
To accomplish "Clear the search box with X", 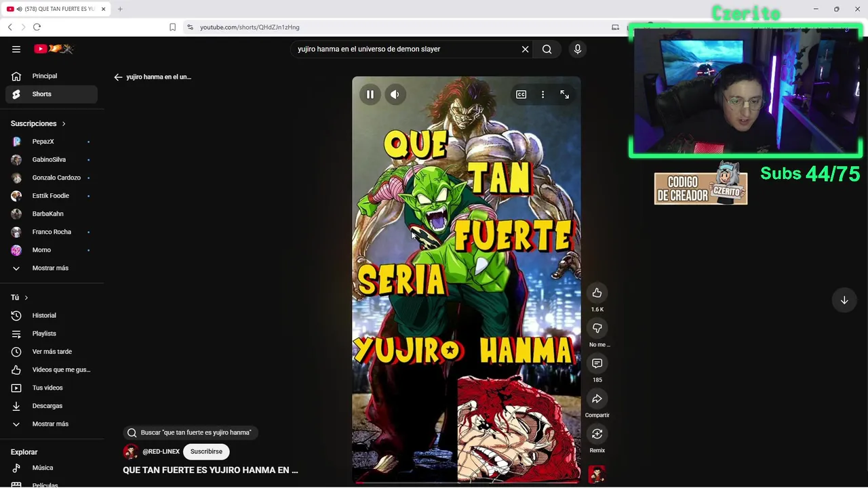I will tap(525, 49).
